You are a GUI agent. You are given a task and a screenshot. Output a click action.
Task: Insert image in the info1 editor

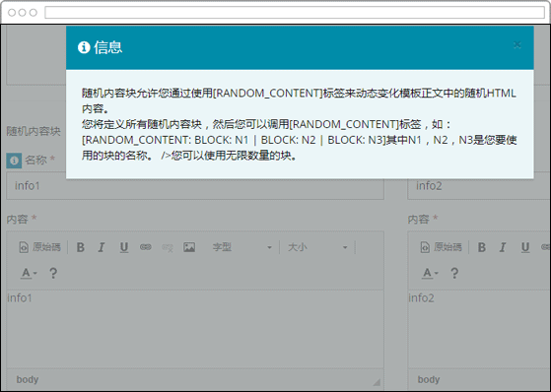tap(189, 247)
